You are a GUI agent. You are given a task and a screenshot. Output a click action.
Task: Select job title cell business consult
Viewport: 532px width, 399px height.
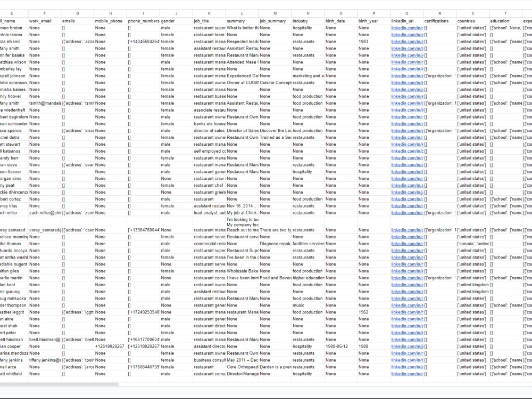click(209, 360)
